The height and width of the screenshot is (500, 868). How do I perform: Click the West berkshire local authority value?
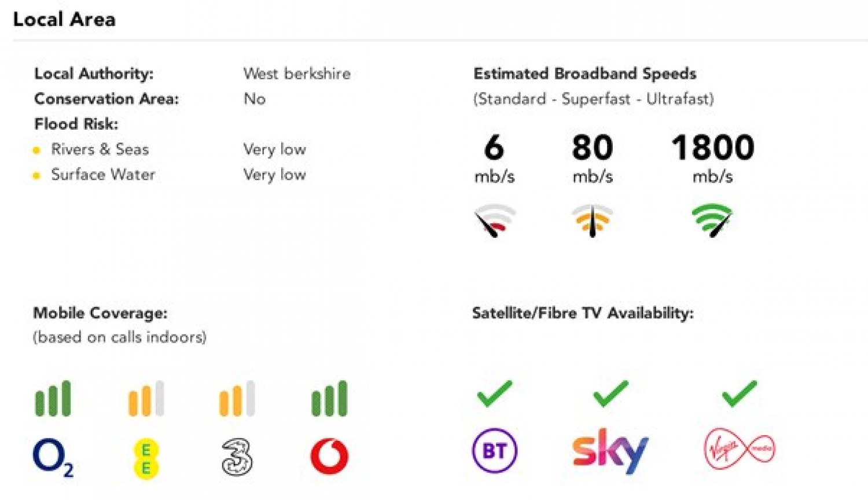point(297,73)
